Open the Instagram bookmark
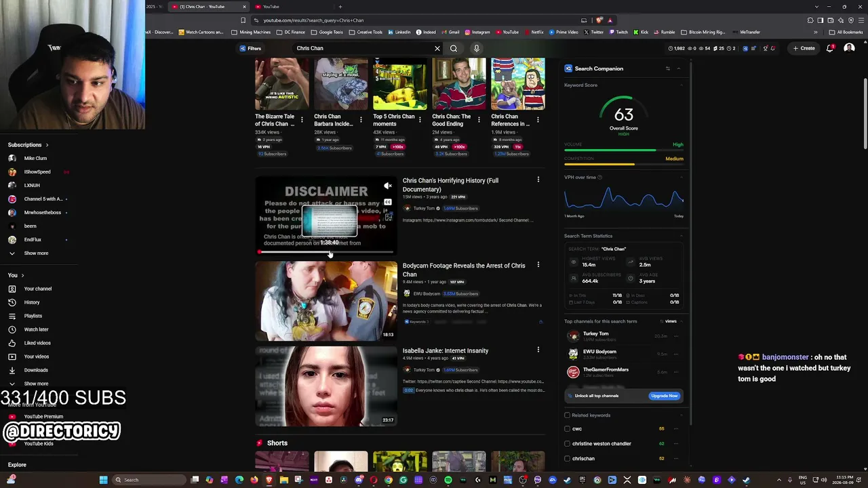This screenshot has height=488, width=868. point(477,32)
